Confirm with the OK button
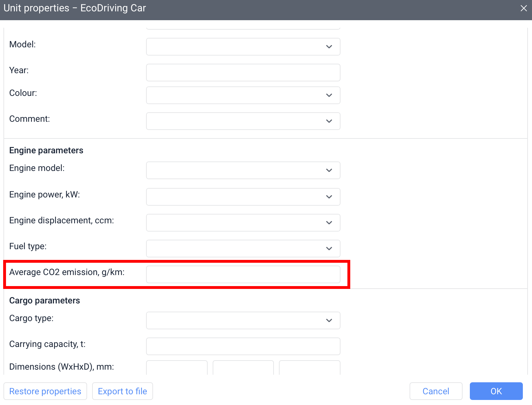 tap(496, 391)
